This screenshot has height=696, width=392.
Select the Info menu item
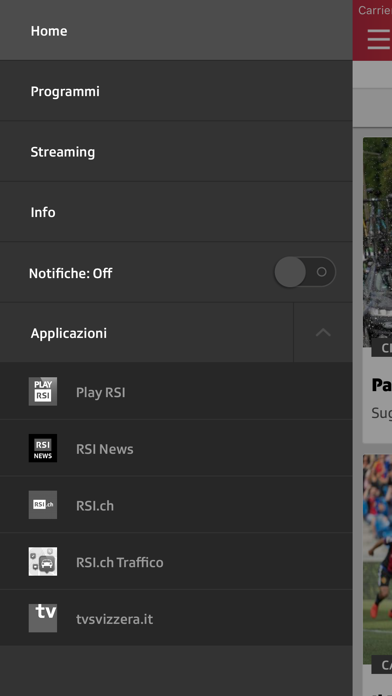click(x=176, y=212)
